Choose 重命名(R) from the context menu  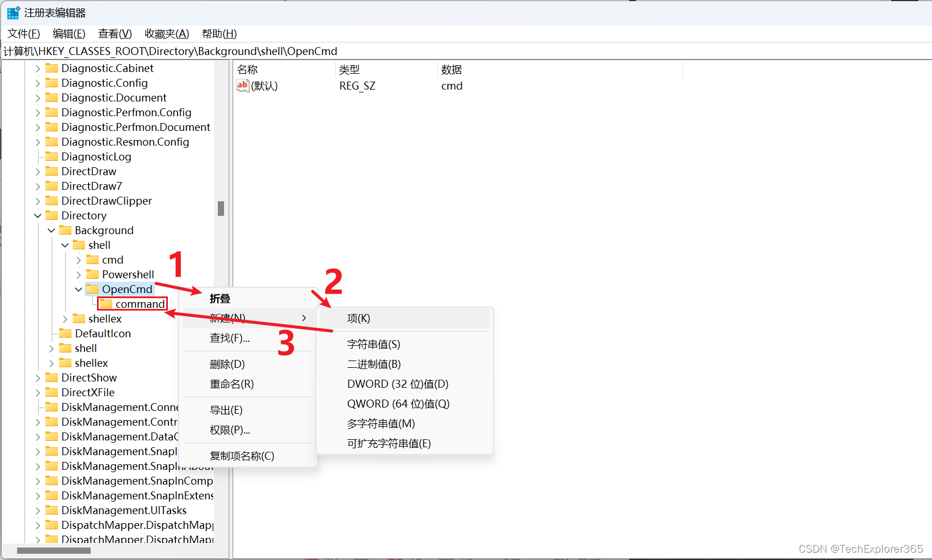point(230,384)
